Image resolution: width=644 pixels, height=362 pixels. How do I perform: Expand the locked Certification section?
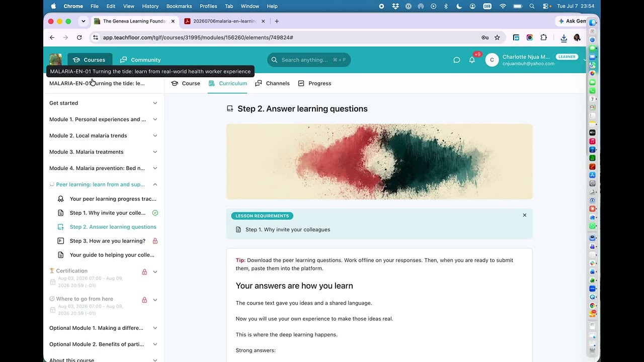point(155,272)
